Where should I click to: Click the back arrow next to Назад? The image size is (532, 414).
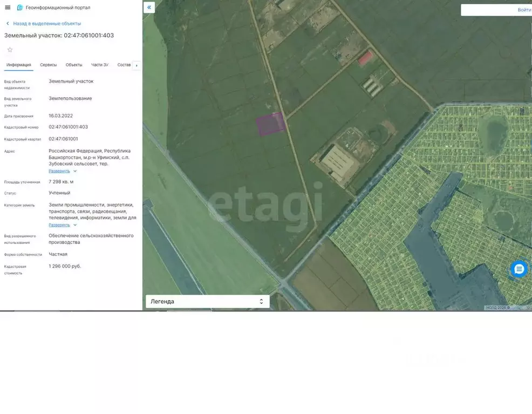[8, 24]
